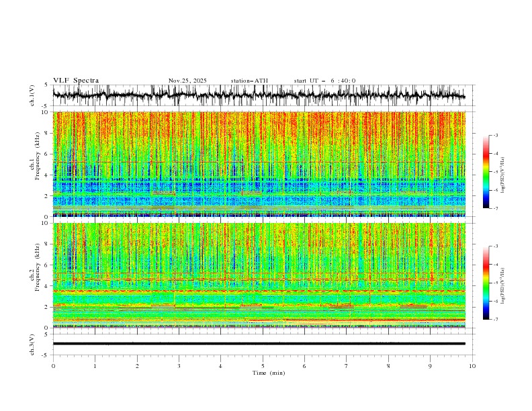Click the ch.2 spectrogram 8 kHz tick label
Viewport: 532px width, 411px height.
point(48,244)
